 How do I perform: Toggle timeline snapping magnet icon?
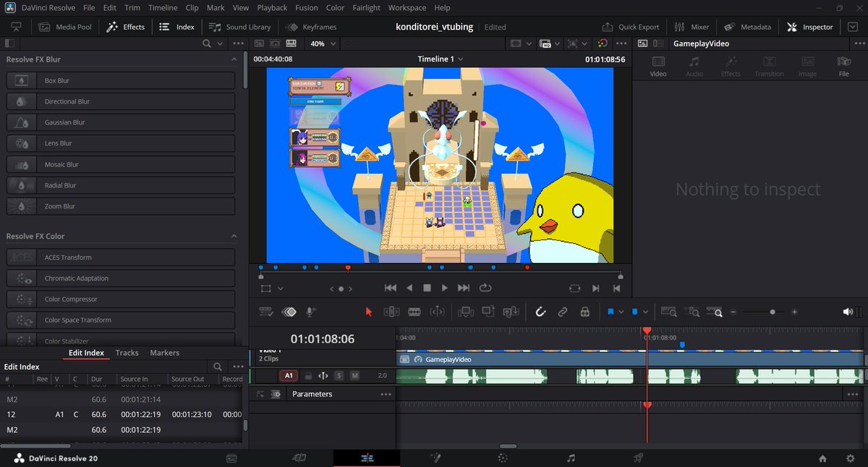coord(540,312)
